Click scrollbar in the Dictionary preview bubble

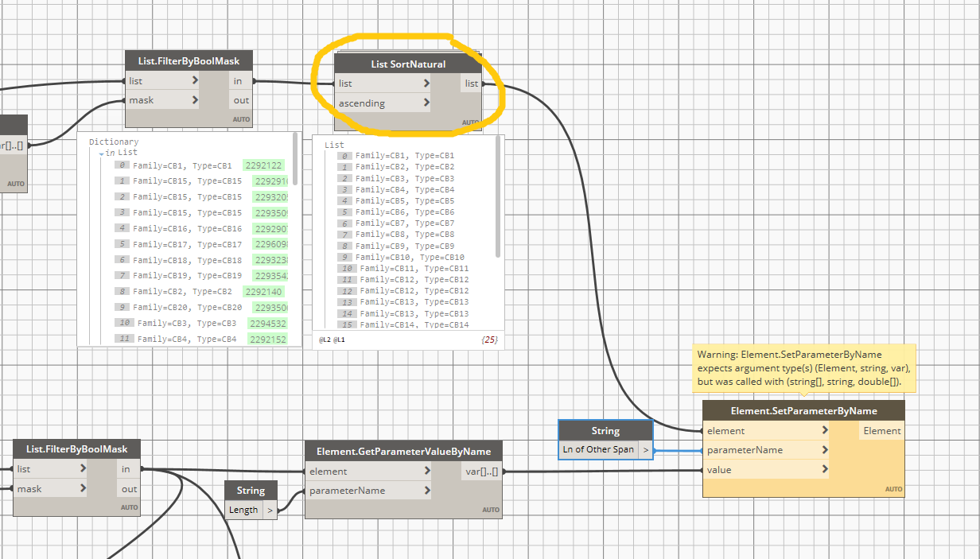(296, 158)
